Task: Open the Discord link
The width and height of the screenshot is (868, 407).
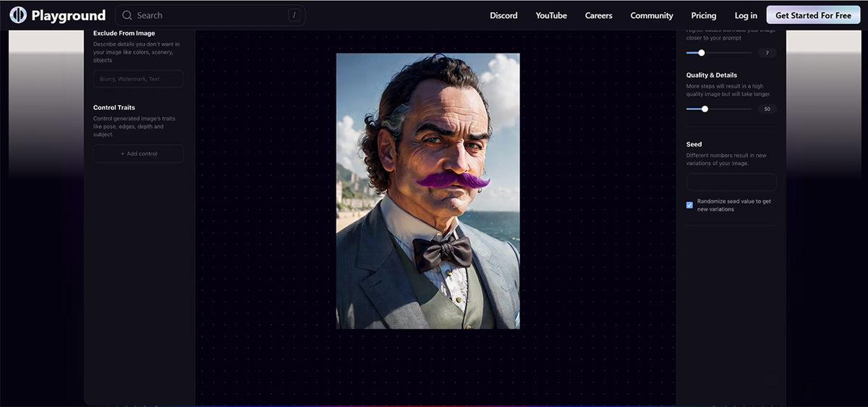Action: [x=503, y=15]
